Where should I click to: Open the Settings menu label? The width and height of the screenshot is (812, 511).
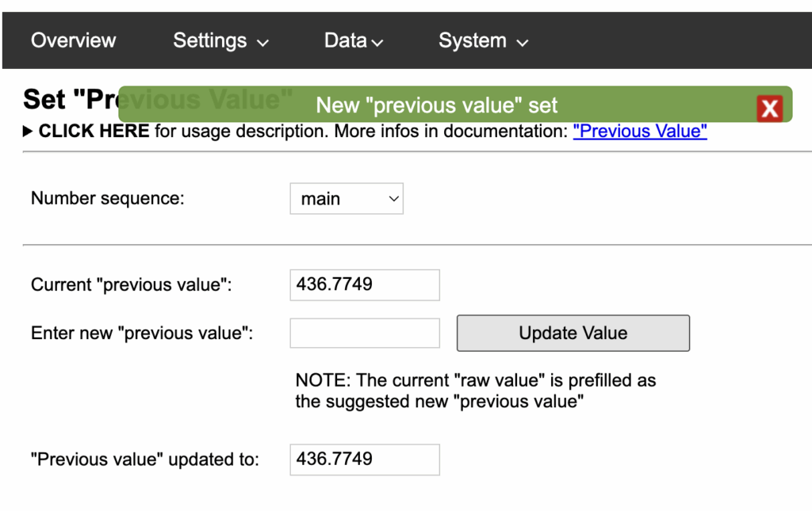tap(210, 40)
